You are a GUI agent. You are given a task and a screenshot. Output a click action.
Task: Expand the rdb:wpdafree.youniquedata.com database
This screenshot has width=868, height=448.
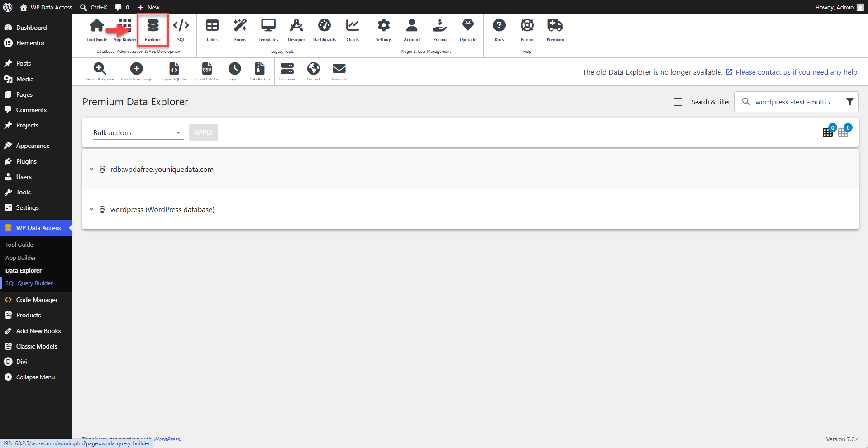tap(91, 170)
